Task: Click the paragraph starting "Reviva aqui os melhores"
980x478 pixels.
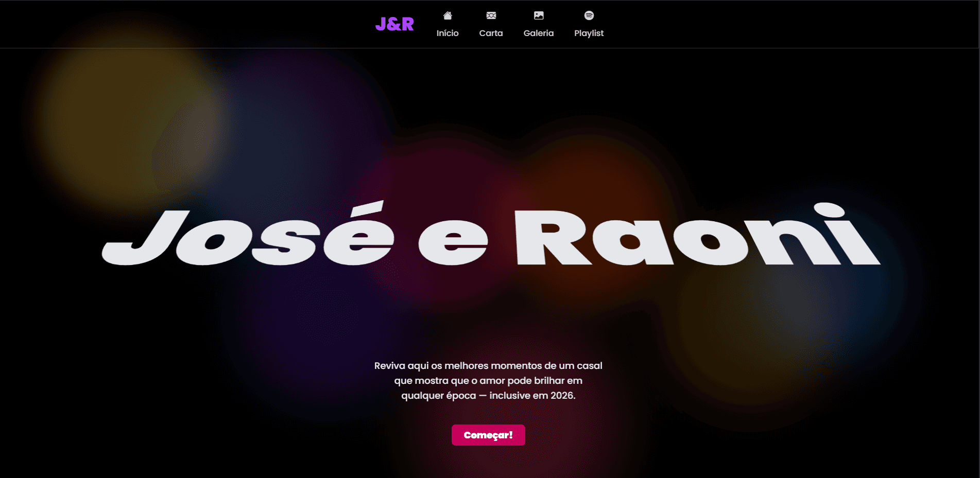Action: point(488,380)
